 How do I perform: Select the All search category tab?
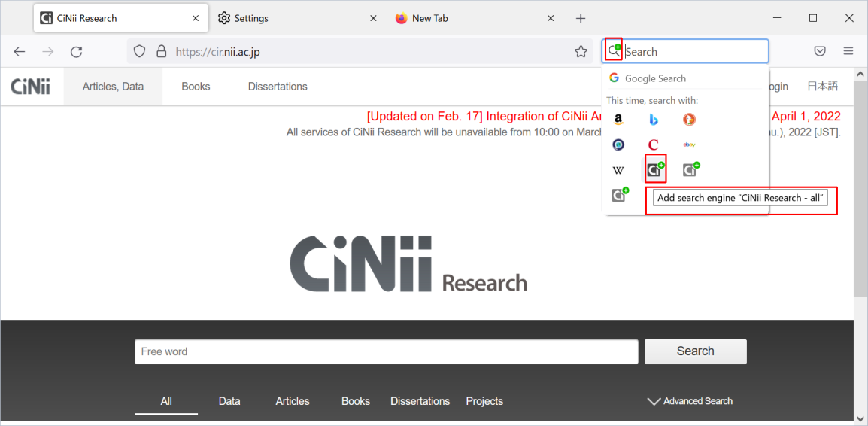(166, 401)
